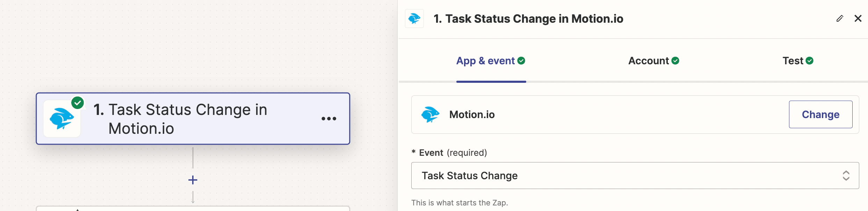Click the Change app button

(x=820, y=115)
